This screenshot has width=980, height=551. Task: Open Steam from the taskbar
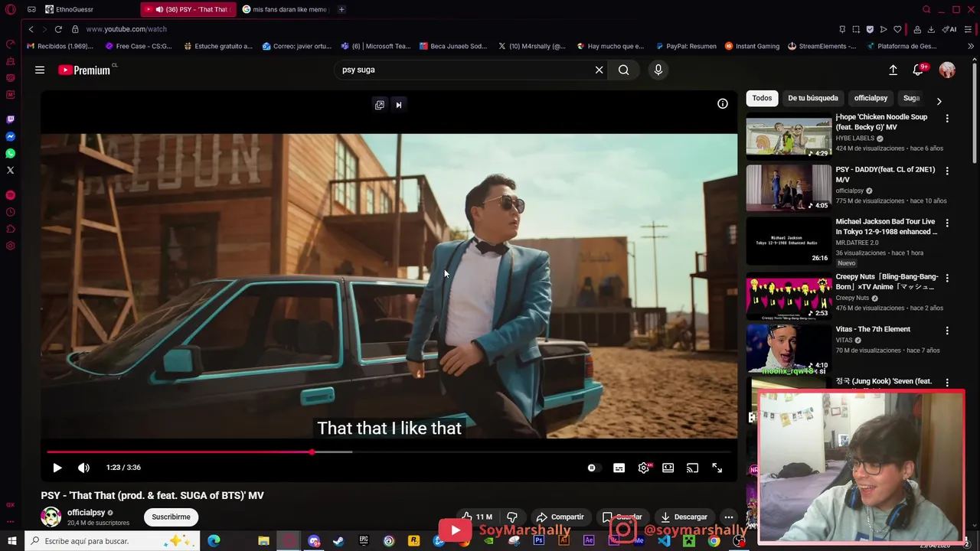338,541
